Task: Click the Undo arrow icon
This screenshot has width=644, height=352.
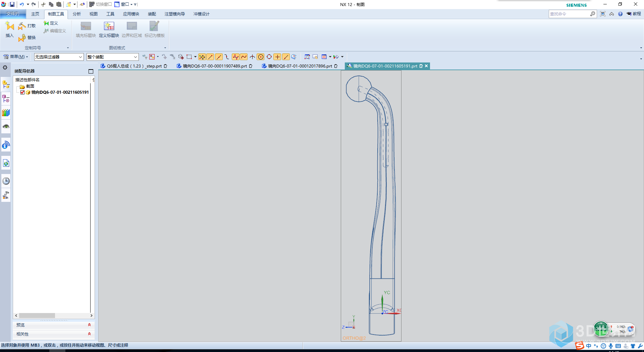Action: pos(22,4)
